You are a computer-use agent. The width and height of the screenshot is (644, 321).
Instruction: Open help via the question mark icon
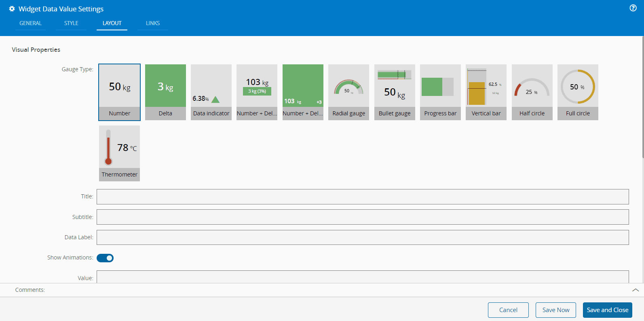(x=633, y=8)
